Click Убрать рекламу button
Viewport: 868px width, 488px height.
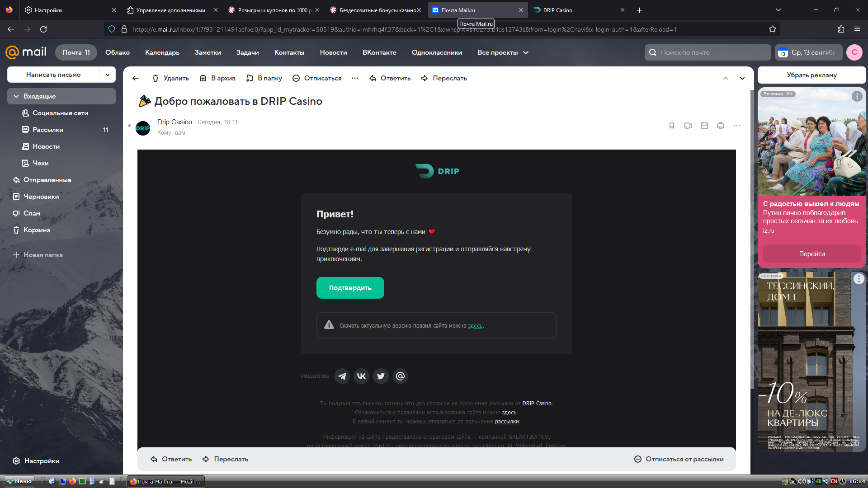click(x=811, y=75)
